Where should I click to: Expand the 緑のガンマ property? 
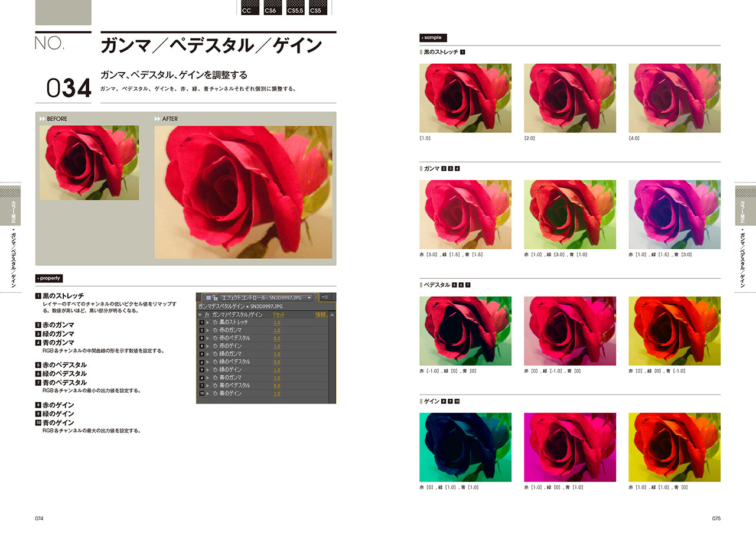(x=207, y=354)
